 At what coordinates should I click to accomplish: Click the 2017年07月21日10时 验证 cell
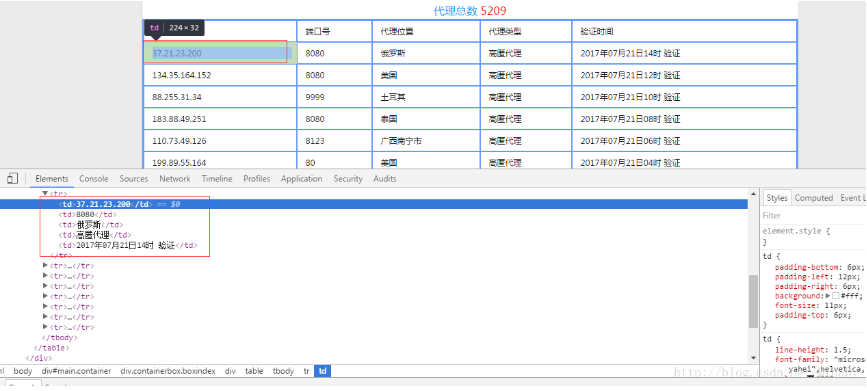click(684, 97)
